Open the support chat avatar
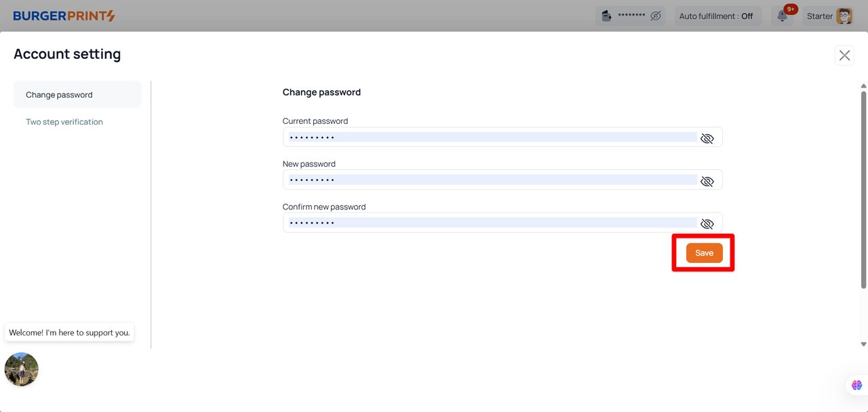Screen dimensions: 868x412 coord(22,369)
